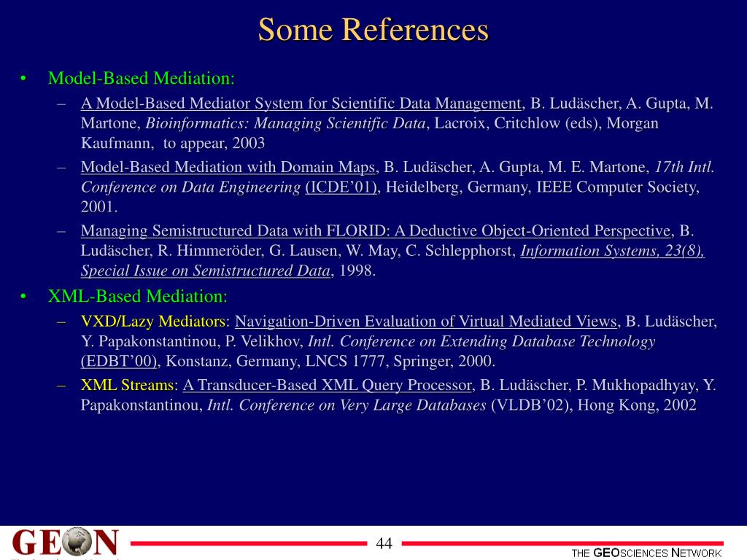
Task: Click 'Konstanz, Germany, LNCS 1777, Springer, 2000' text
Action: 330,362
